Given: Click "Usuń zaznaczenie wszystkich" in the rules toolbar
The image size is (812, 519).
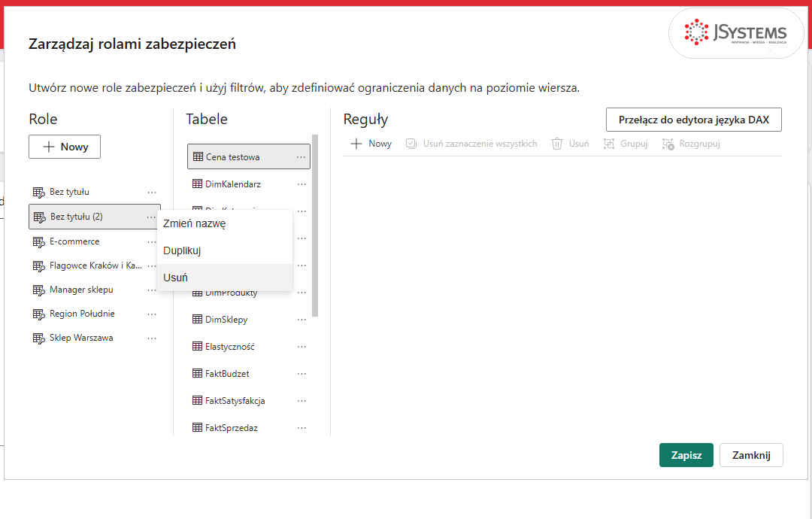Looking at the screenshot, I should point(471,144).
